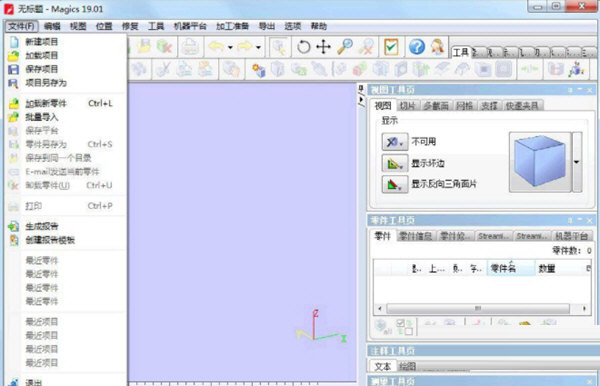
Task: Select the 机器平台 tab in parts panel
Action: 571,236
